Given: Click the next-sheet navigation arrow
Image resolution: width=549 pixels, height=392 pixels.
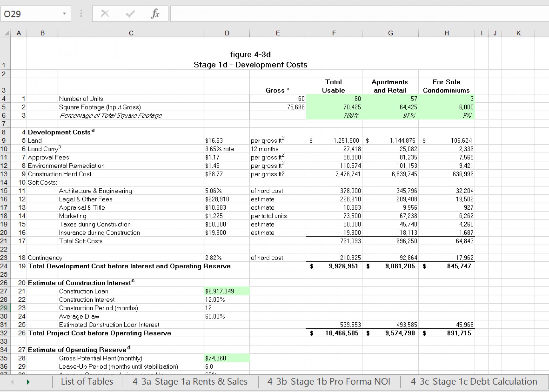Looking at the screenshot, I should point(28,381).
